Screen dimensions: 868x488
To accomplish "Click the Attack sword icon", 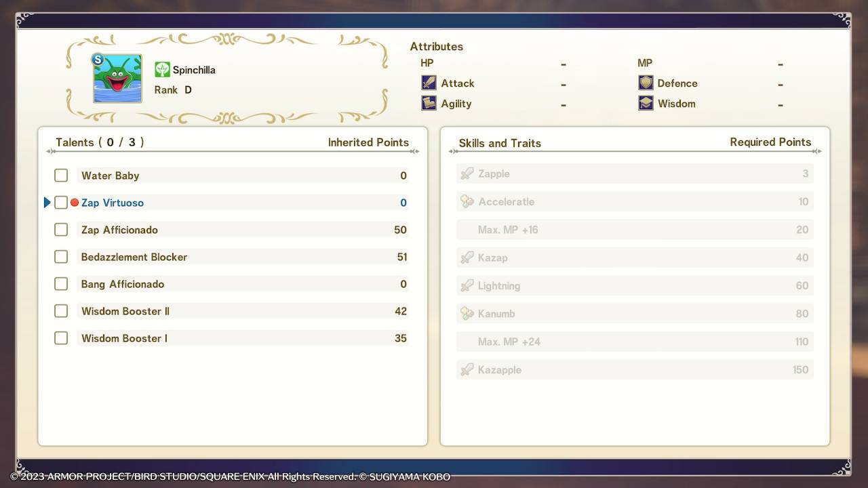I will click(x=429, y=83).
